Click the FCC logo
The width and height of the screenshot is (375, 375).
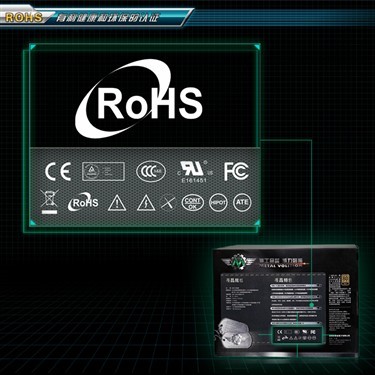pos(236,171)
